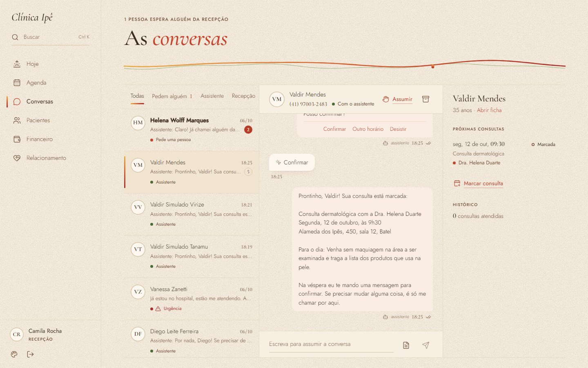Choose the Outro horário quick reply

point(368,129)
